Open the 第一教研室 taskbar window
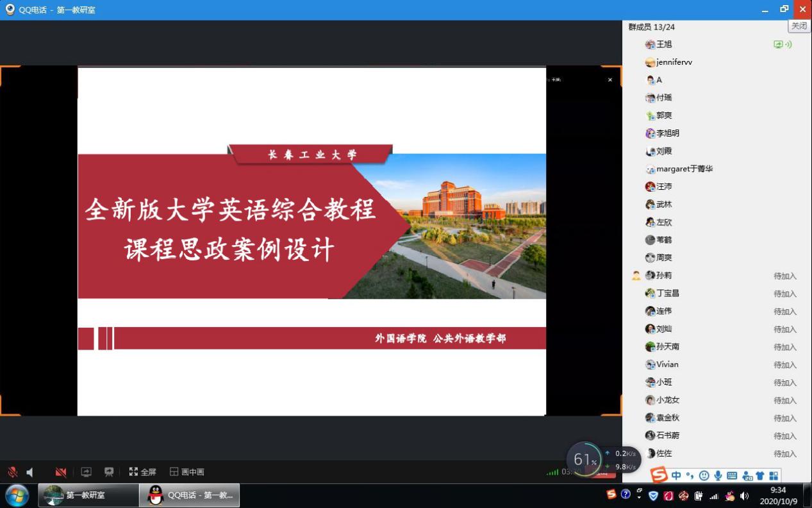 [88, 495]
